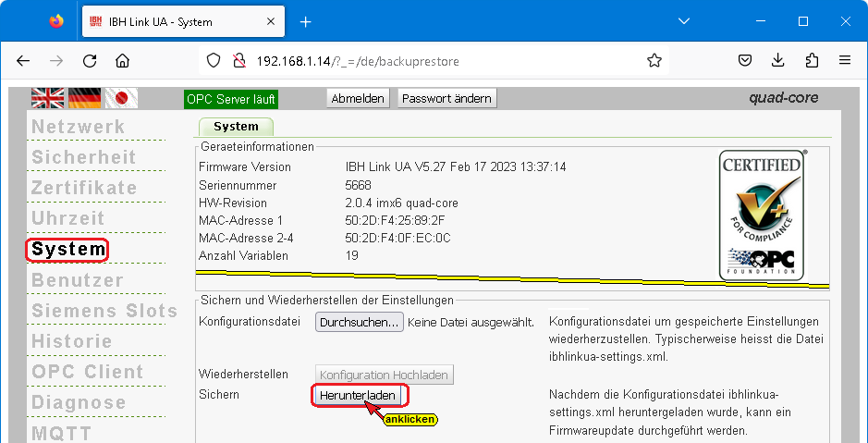Show insecure connection padlock details
This screenshot has width=868, height=443.
[x=238, y=61]
